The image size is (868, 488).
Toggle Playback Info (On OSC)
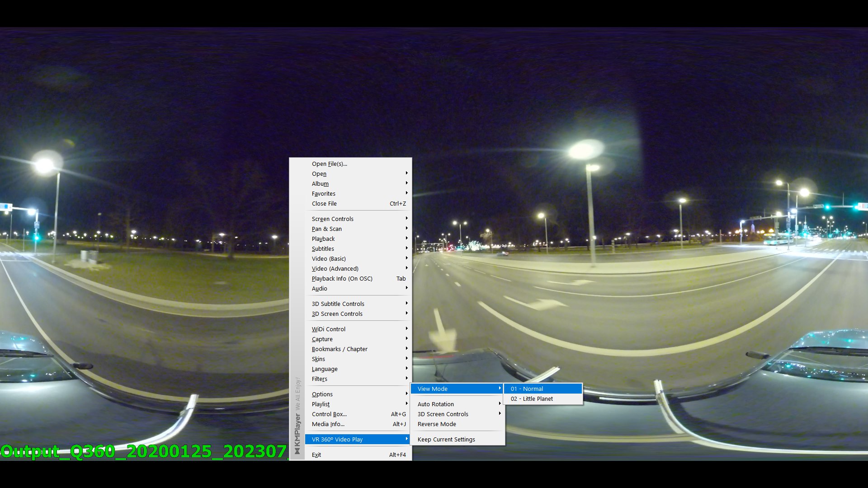[357, 278]
